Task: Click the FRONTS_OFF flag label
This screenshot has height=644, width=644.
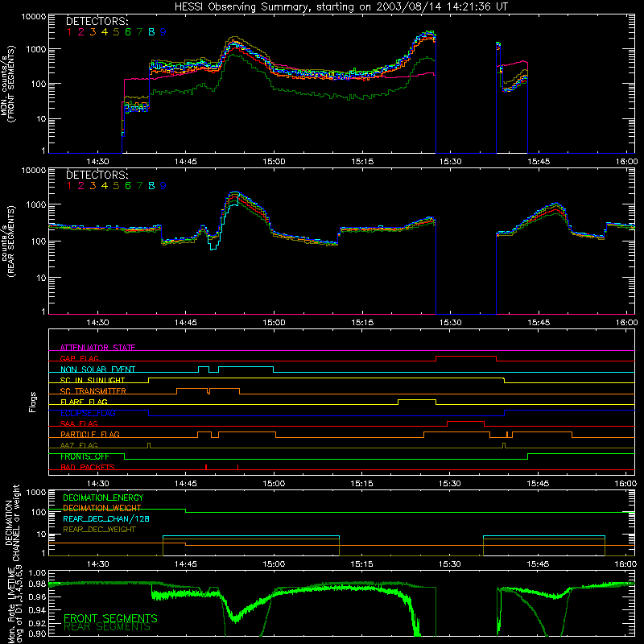Action: click(x=85, y=456)
